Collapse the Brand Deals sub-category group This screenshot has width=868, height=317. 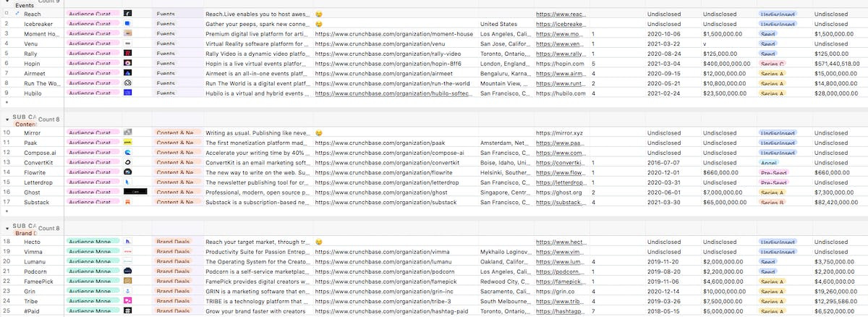point(7,227)
